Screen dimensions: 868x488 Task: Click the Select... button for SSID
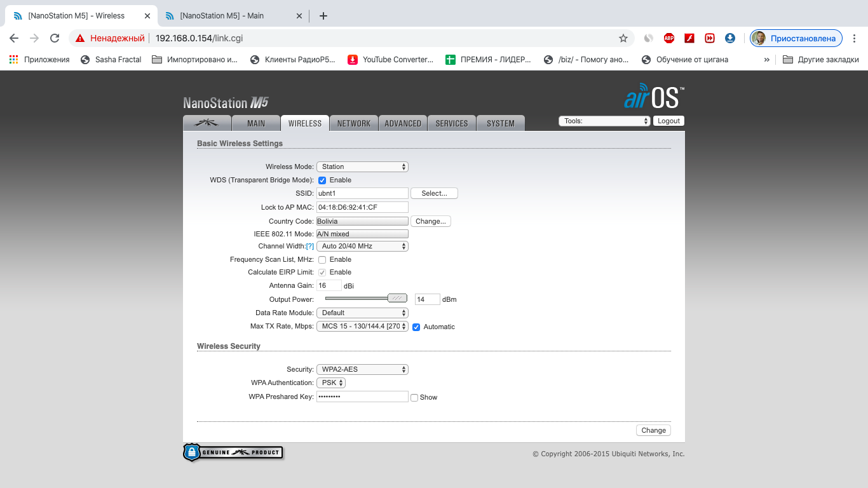(x=435, y=193)
